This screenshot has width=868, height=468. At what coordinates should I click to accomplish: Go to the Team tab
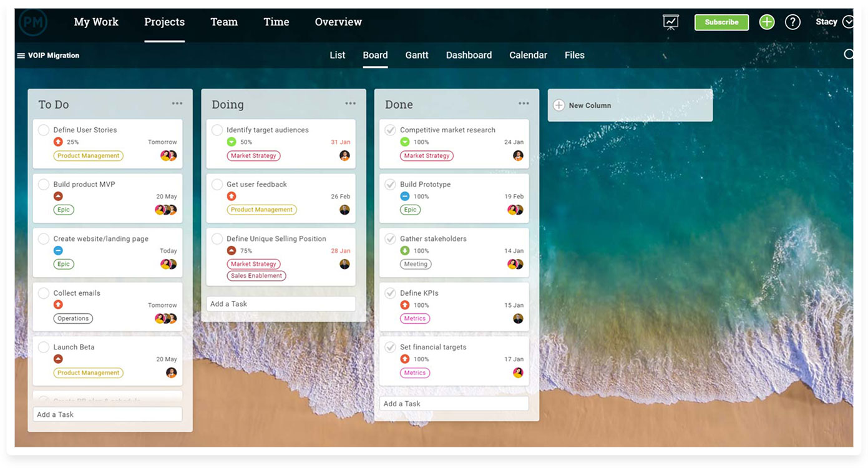pos(224,22)
